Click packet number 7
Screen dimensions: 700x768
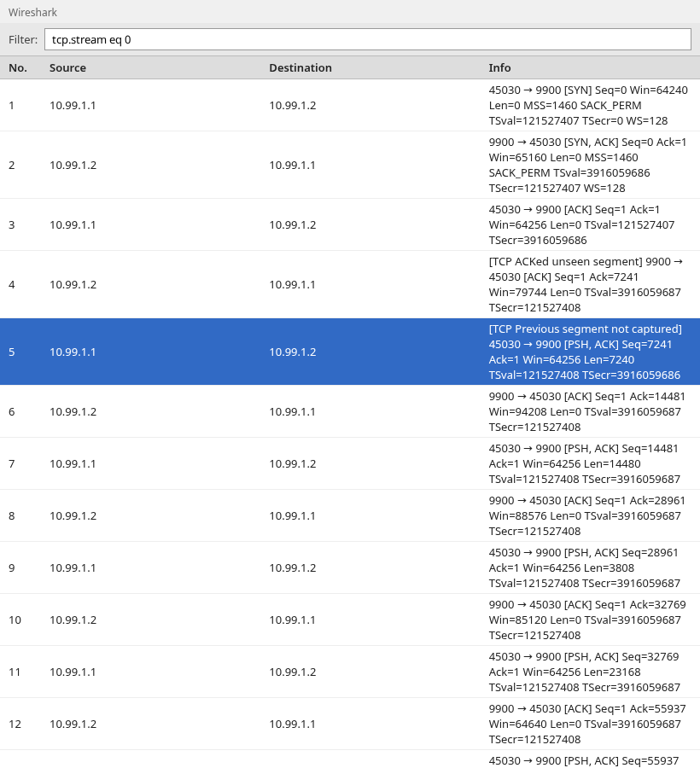[11, 463]
